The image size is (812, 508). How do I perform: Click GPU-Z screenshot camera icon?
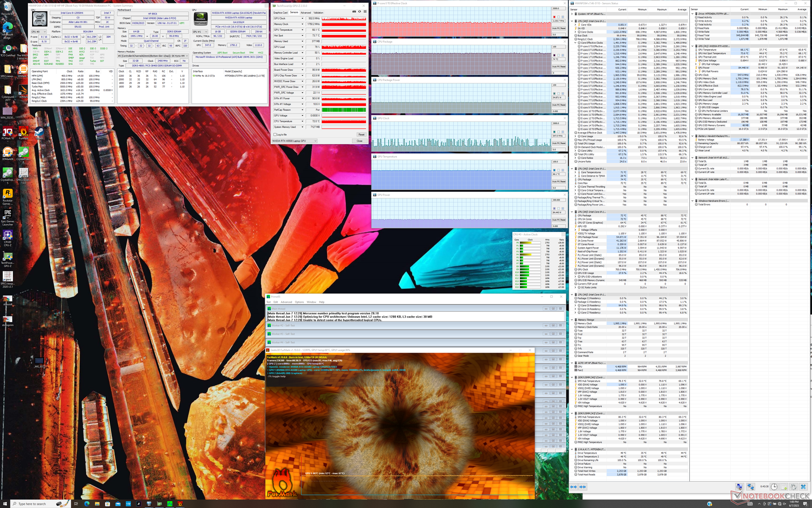point(354,11)
